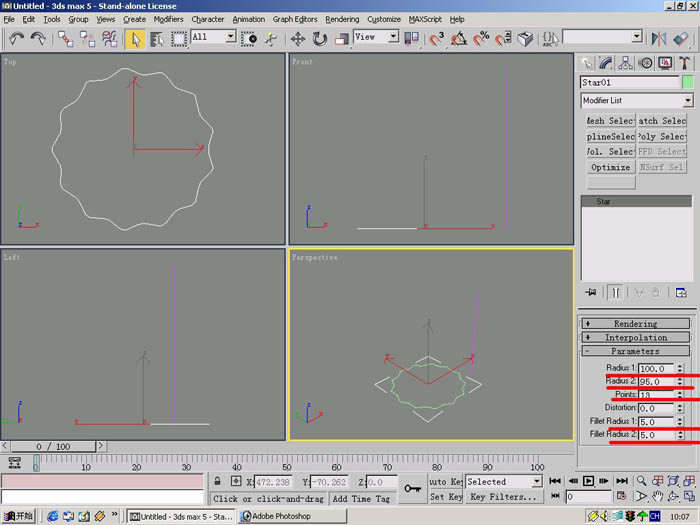Click the Align tool icon

(680, 39)
